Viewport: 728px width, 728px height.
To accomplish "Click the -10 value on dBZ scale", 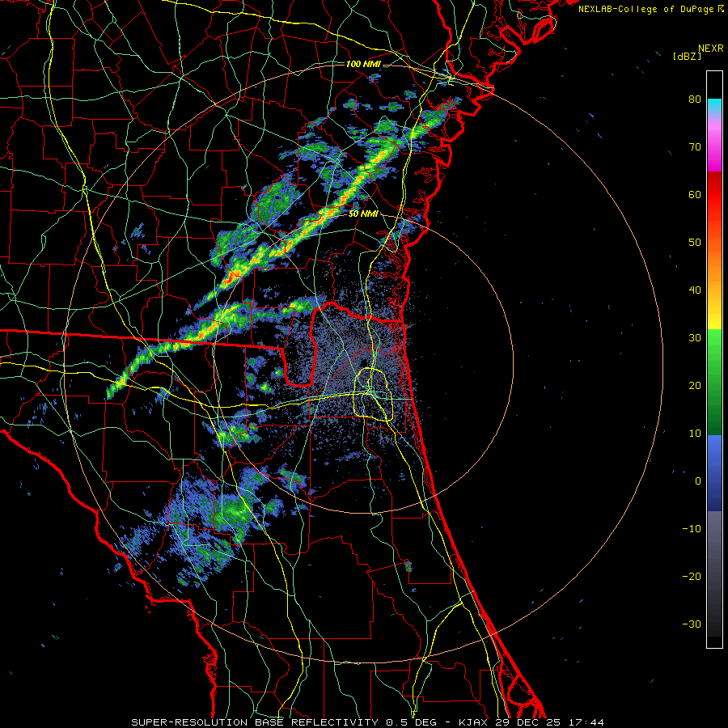I will (x=692, y=528).
